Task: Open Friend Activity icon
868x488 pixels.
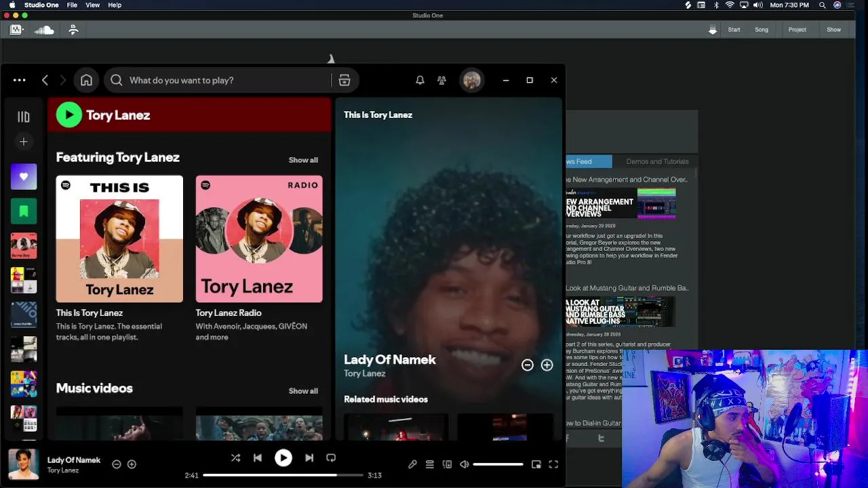Action: tap(441, 80)
